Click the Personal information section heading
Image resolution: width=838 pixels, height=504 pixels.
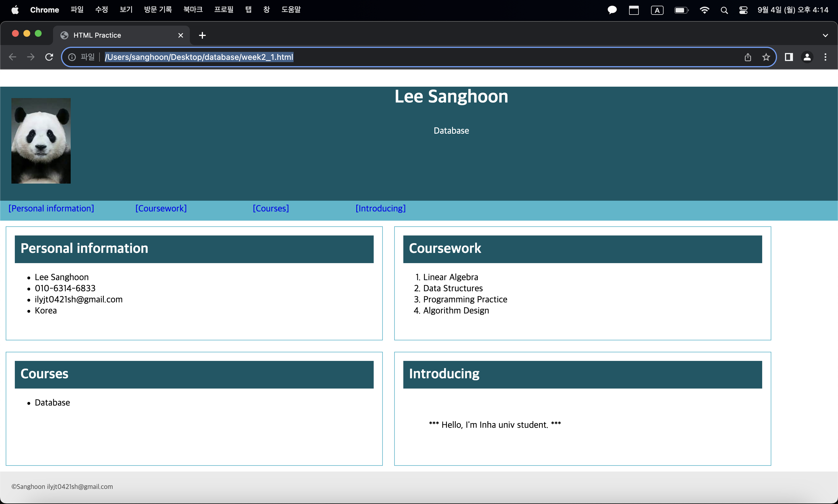click(84, 248)
